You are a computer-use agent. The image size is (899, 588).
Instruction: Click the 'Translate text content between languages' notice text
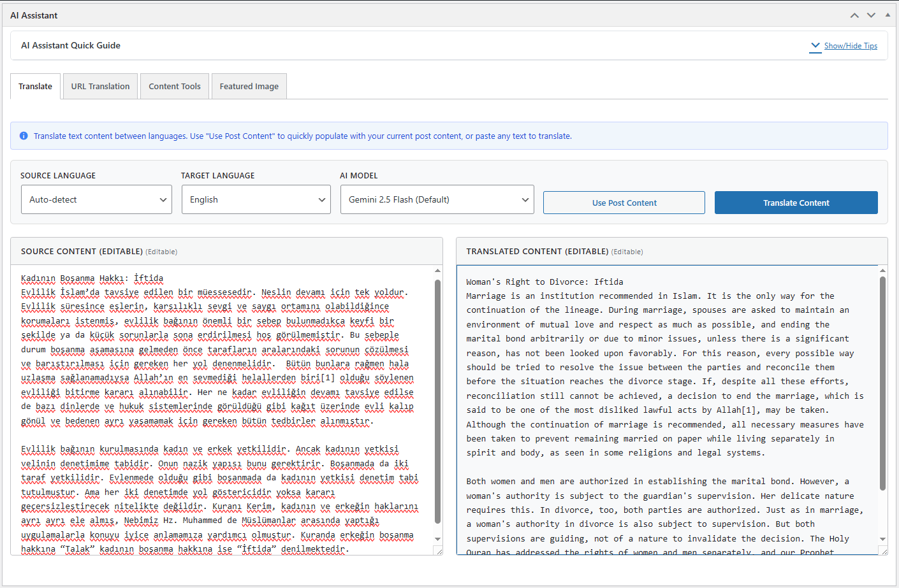pos(303,136)
